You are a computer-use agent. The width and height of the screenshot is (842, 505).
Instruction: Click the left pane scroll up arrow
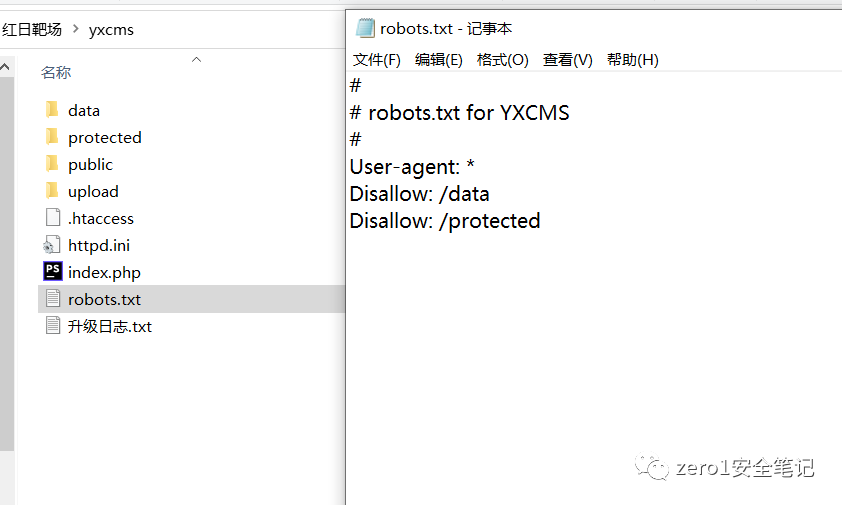click(6, 67)
